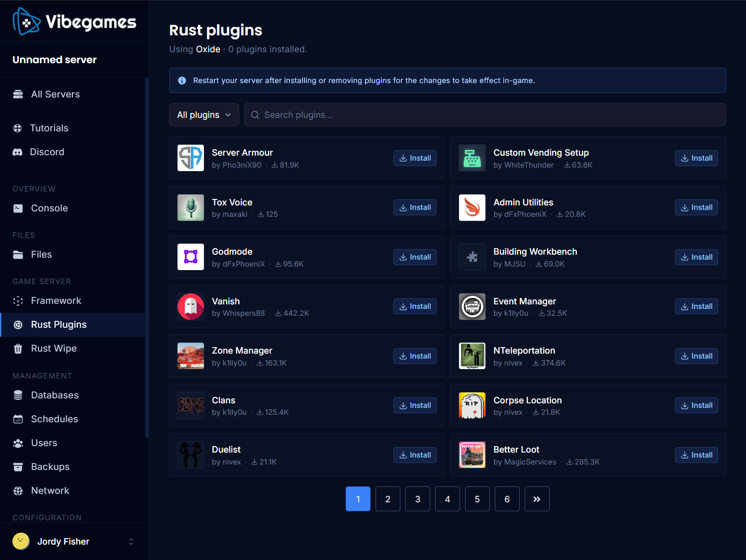Click the Server Armour plugin icon

click(x=190, y=158)
